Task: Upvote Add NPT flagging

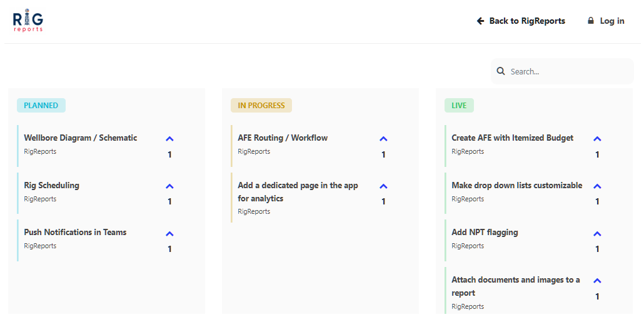Action: pos(598,234)
